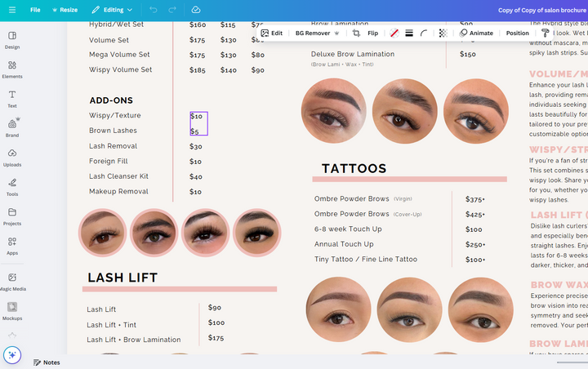Open the border weight lines icon
The height and width of the screenshot is (369, 588).
coord(409,33)
